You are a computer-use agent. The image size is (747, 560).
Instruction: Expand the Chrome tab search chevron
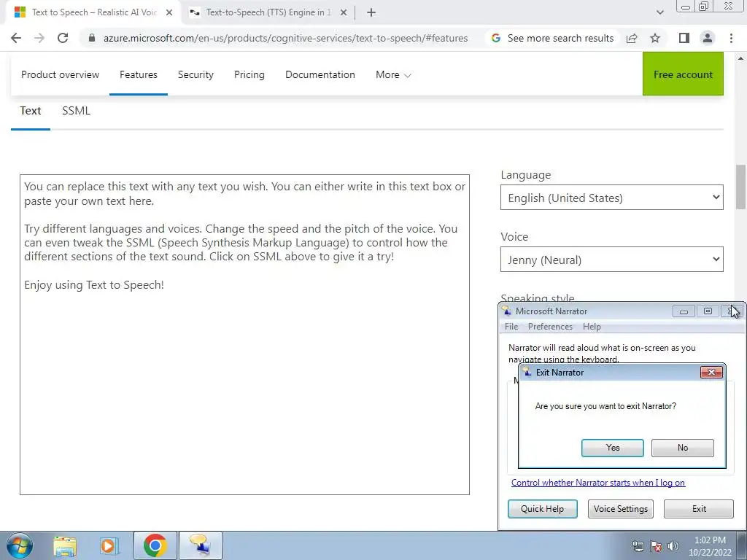(x=659, y=12)
